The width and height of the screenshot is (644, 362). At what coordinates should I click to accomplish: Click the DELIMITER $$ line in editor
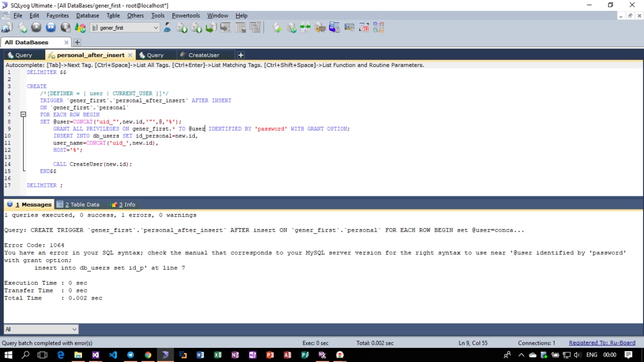tap(46, 72)
